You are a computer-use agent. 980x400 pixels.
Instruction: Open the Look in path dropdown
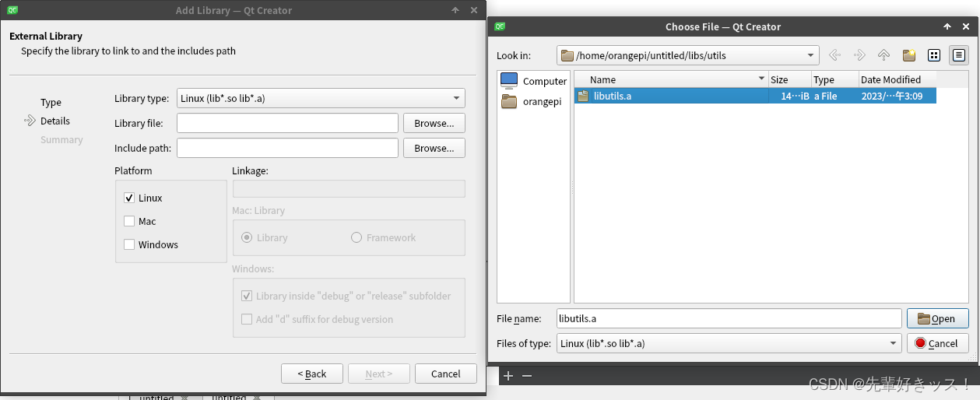click(x=688, y=55)
